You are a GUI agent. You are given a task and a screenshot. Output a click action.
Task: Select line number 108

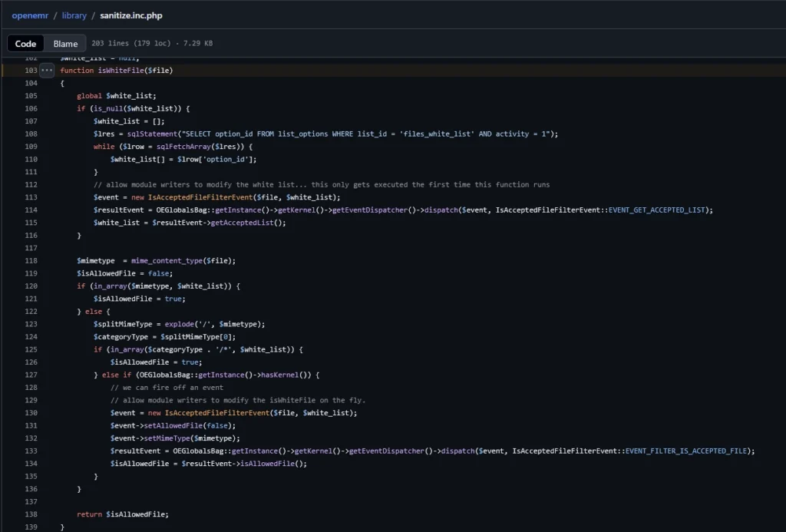(x=31, y=134)
